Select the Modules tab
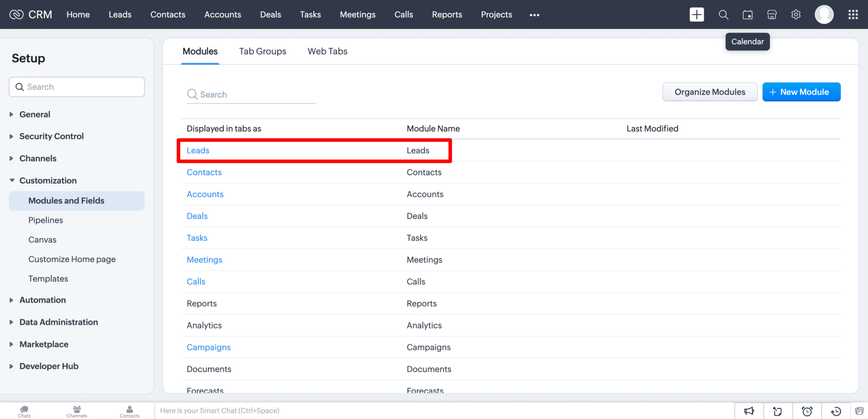 200,51
